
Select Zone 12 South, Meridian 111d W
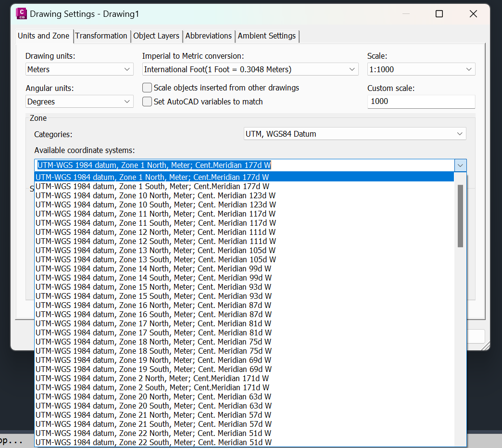(244, 241)
